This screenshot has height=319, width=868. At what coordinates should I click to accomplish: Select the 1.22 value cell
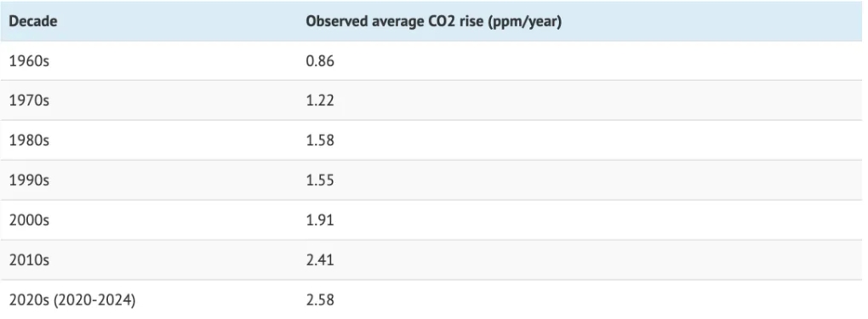coord(583,100)
